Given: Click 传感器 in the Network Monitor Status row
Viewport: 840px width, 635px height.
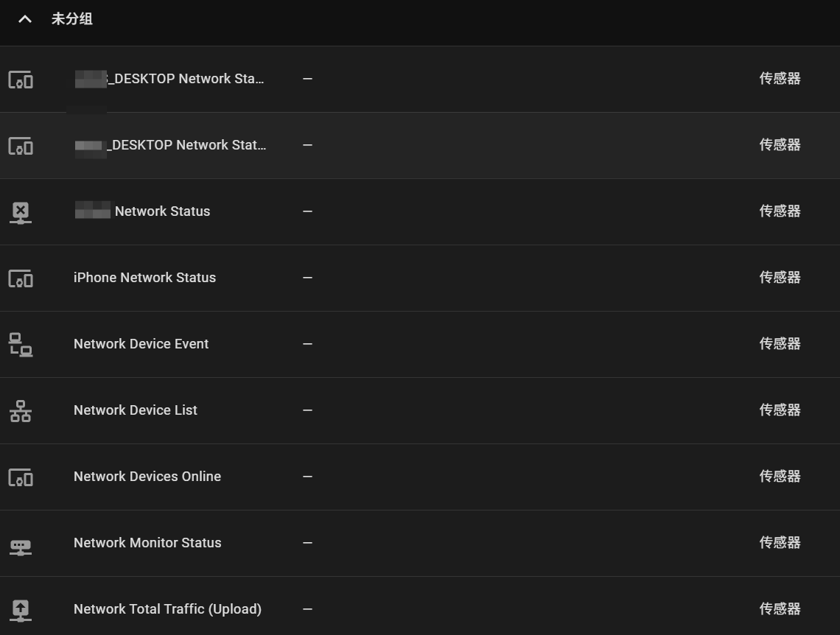Looking at the screenshot, I should click(x=780, y=543).
